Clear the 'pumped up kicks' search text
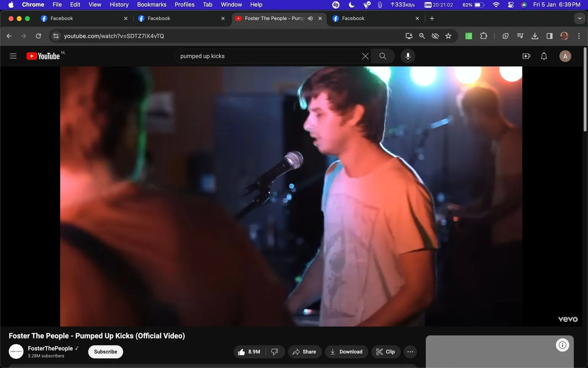This screenshot has width=588, height=368. coord(365,56)
